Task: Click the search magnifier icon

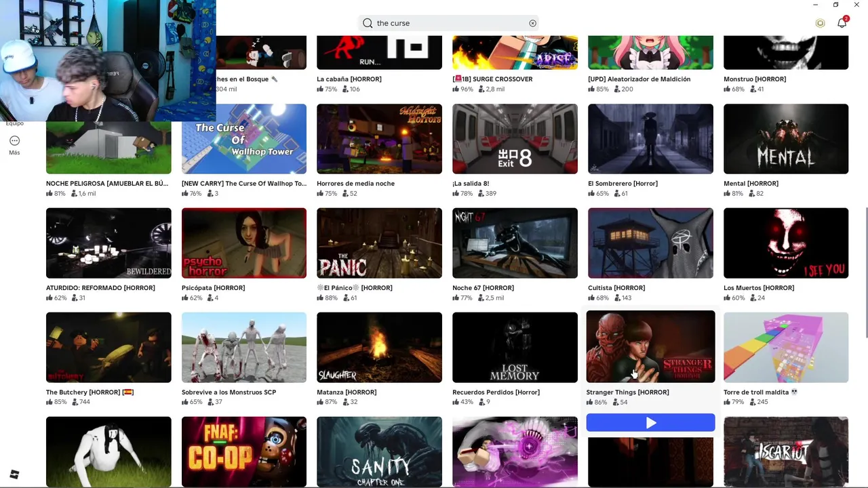Action: click(368, 23)
